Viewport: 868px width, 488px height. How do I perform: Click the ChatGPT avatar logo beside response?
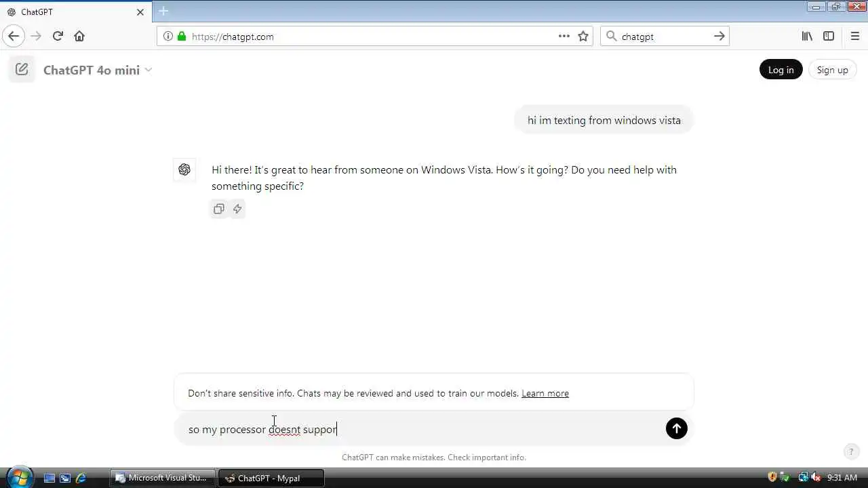184,169
